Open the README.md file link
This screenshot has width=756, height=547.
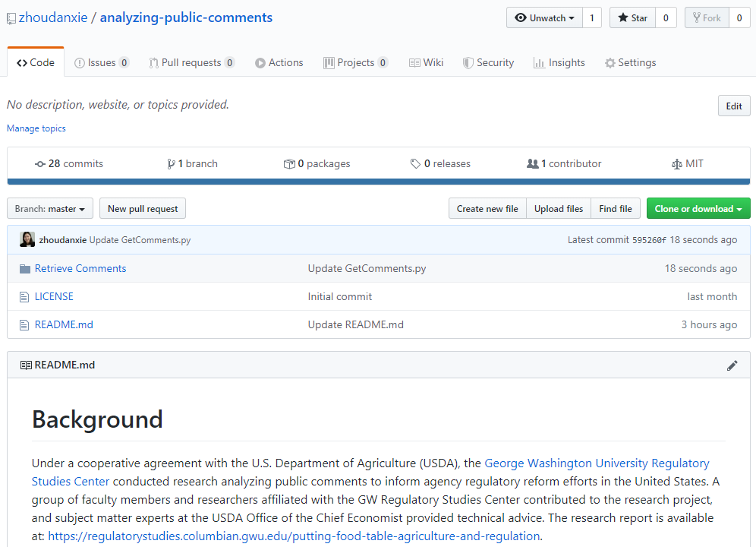(64, 325)
